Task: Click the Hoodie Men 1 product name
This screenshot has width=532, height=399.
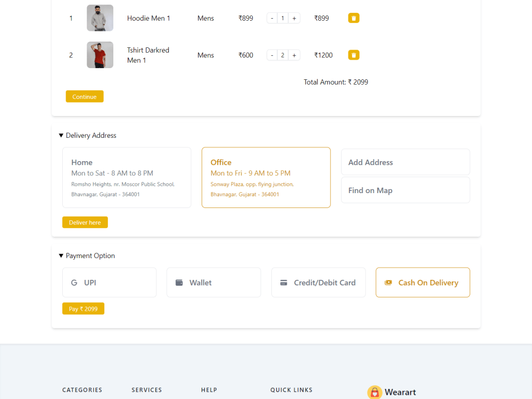Action: click(148, 18)
